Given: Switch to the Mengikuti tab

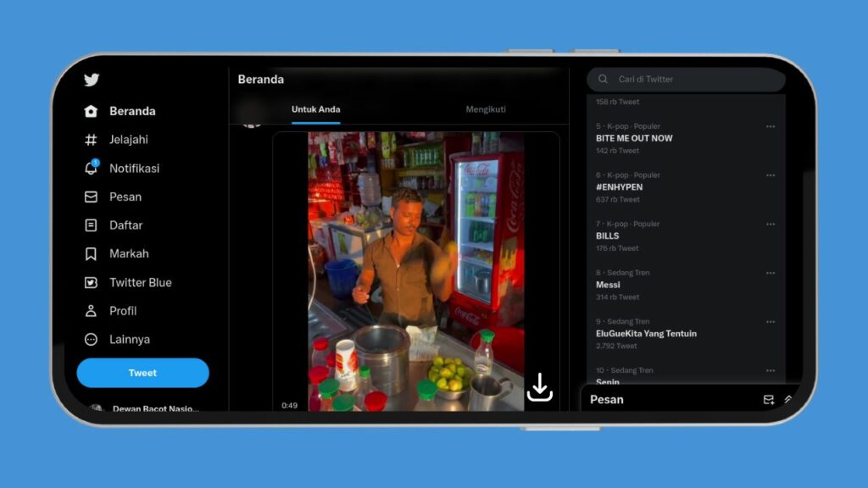Looking at the screenshot, I should click(486, 109).
